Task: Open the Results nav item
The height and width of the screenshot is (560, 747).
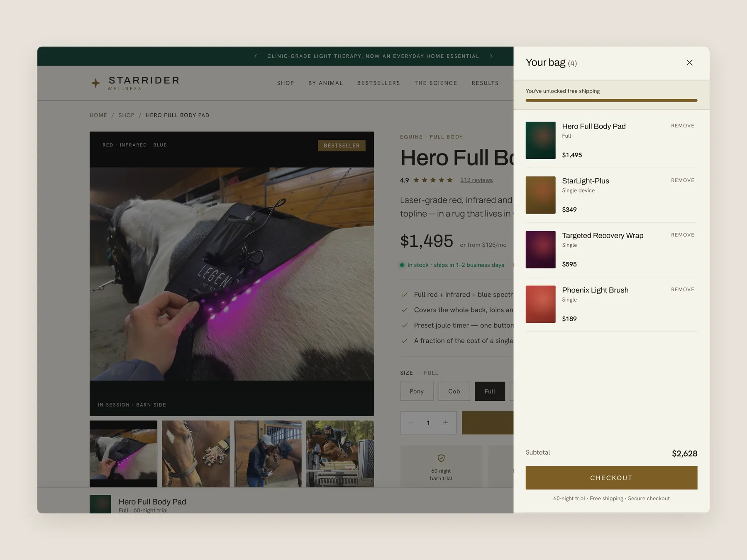Action: [485, 83]
